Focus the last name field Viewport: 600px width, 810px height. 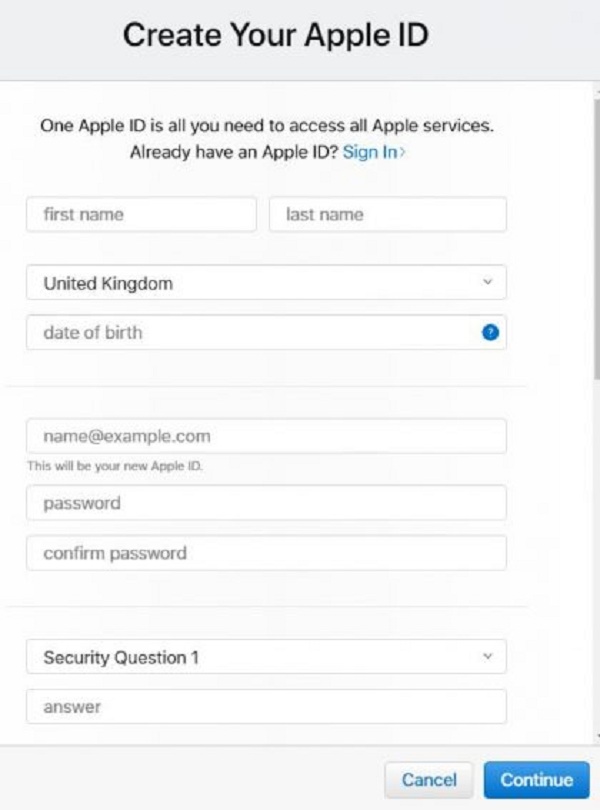[x=388, y=214]
